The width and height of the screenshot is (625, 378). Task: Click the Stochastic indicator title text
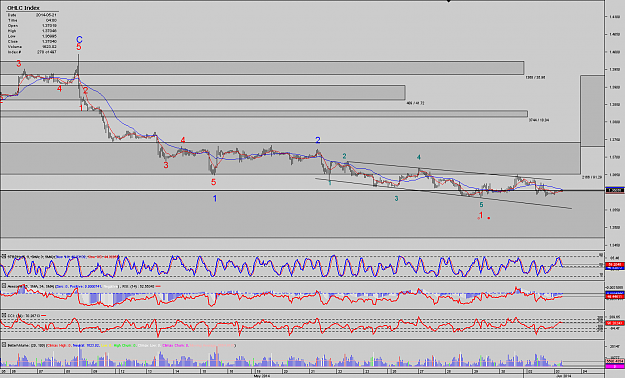point(62,256)
